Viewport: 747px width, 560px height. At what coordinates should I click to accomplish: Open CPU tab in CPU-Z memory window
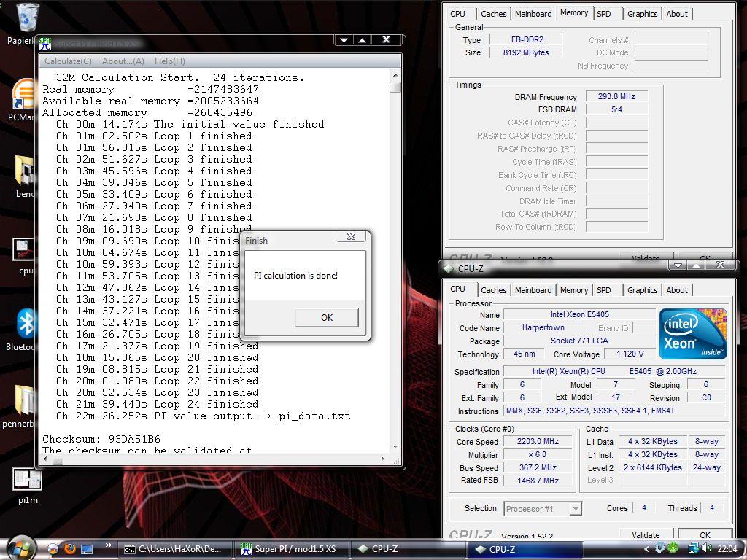457,14
